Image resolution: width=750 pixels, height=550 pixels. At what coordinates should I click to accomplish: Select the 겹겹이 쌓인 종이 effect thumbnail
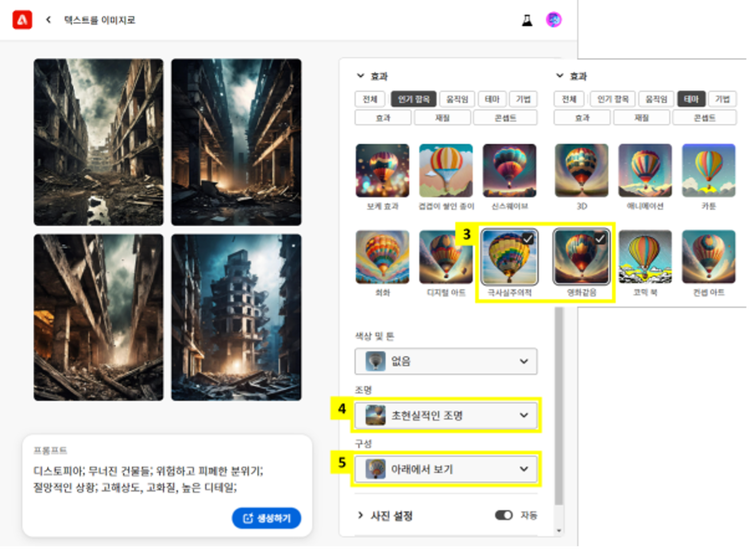pos(446,171)
